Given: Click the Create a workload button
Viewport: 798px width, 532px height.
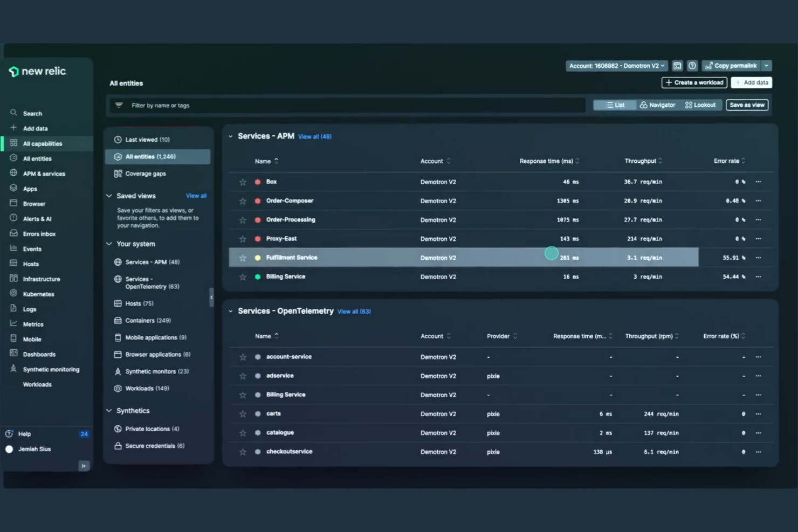Looking at the screenshot, I should point(694,82).
